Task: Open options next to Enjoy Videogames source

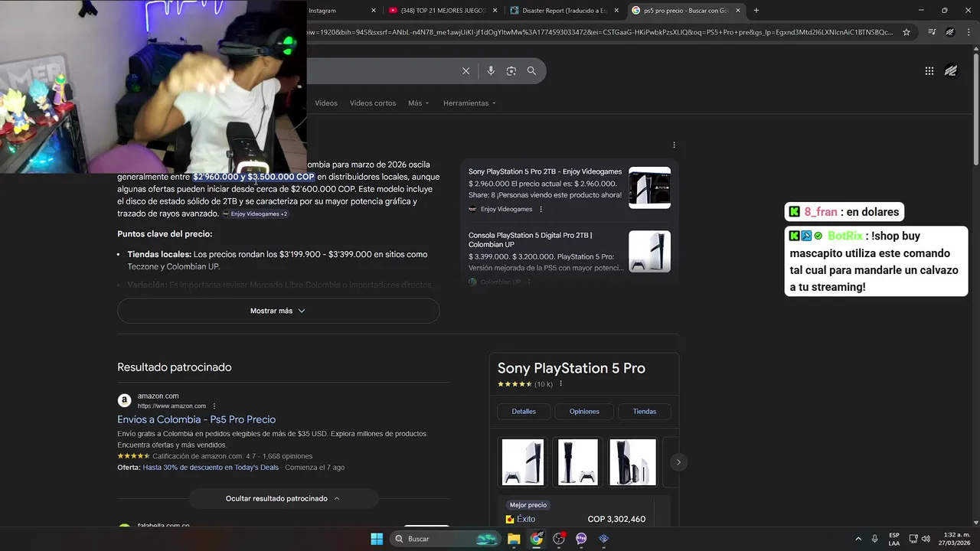Action: [x=541, y=209]
